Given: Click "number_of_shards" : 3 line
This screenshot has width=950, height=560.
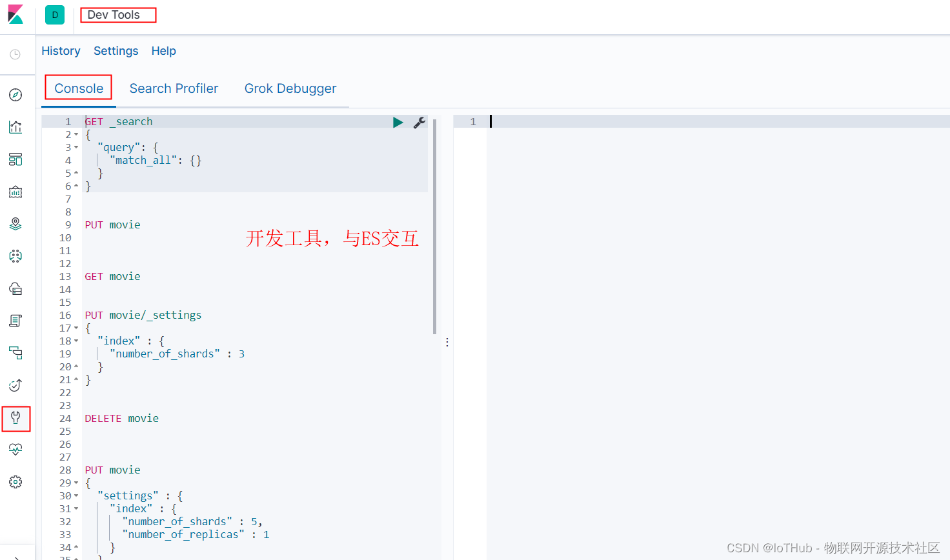Looking at the screenshot, I should point(177,354).
